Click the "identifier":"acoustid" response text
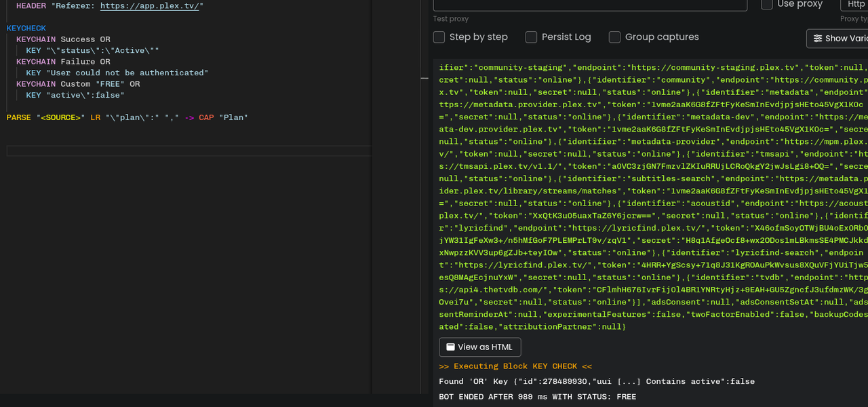The height and width of the screenshot is (407, 868). click(673, 203)
